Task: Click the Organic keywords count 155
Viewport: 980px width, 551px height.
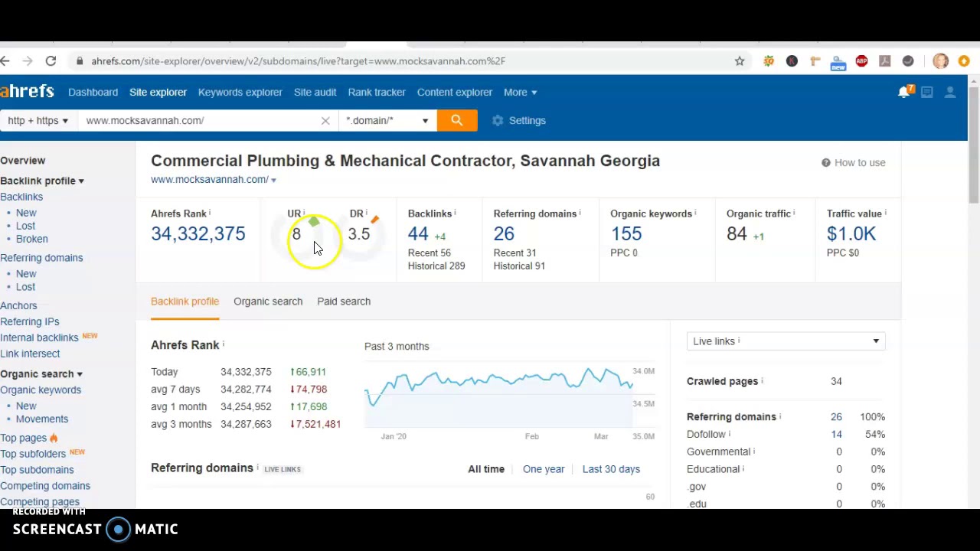Action: (x=626, y=234)
